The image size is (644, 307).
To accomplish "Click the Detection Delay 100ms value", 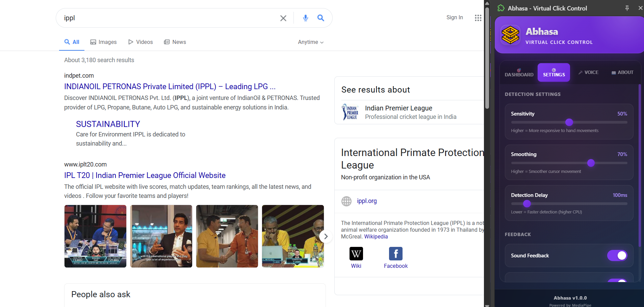I will tap(620, 195).
